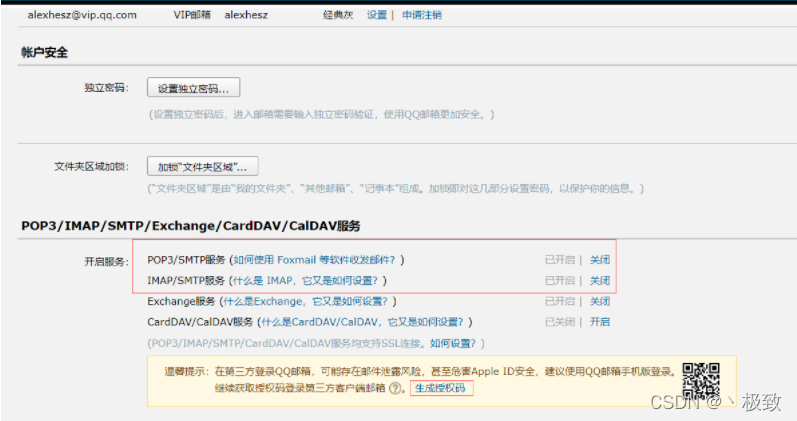Viewport: 797px width, 421px height.
Task: Click the 帐户安全 section heading
Action: point(45,52)
